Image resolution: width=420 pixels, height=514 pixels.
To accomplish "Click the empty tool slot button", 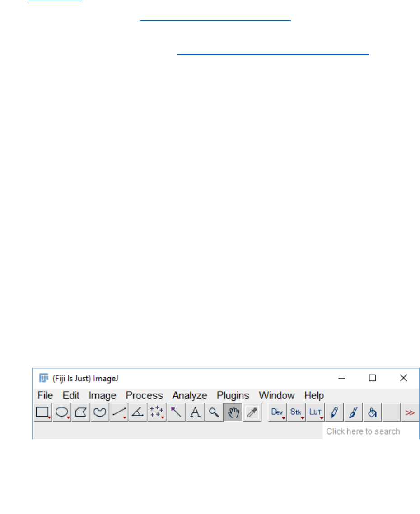I will coord(392,412).
